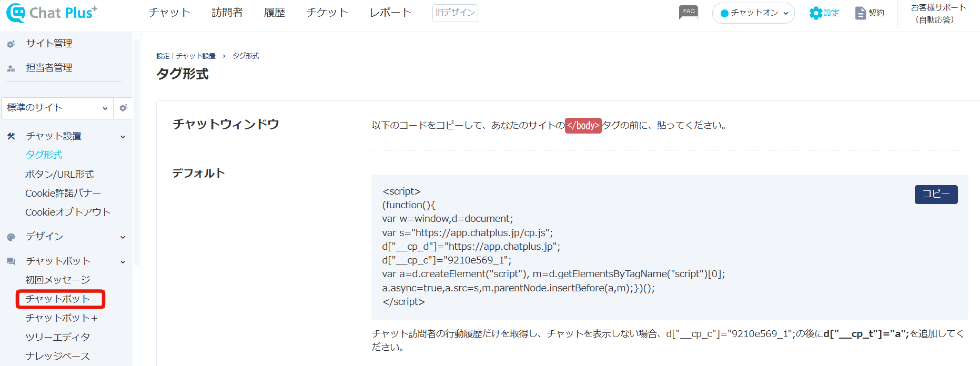Expand the デザイン section chevron
This screenshot has width=980, height=366.
coord(123,237)
